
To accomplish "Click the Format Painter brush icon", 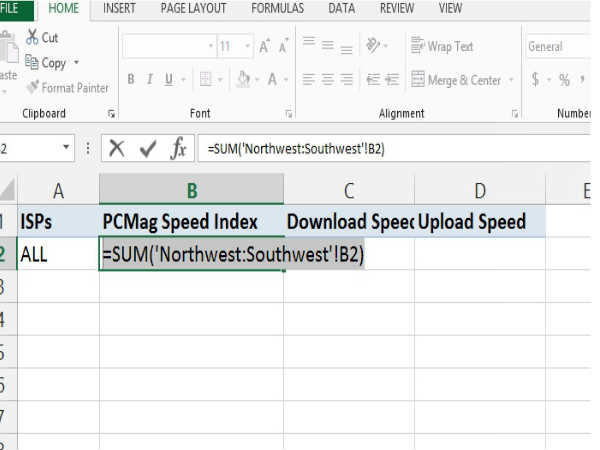I will (x=32, y=88).
